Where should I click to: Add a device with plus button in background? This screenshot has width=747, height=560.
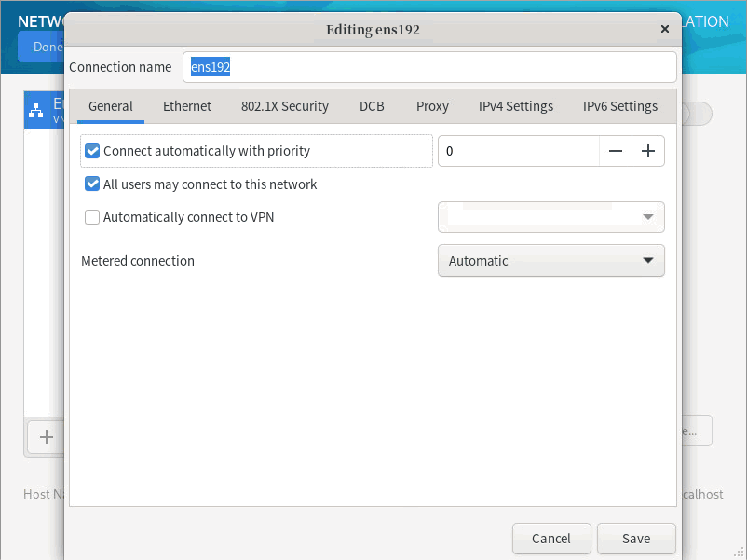[x=46, y=437]
